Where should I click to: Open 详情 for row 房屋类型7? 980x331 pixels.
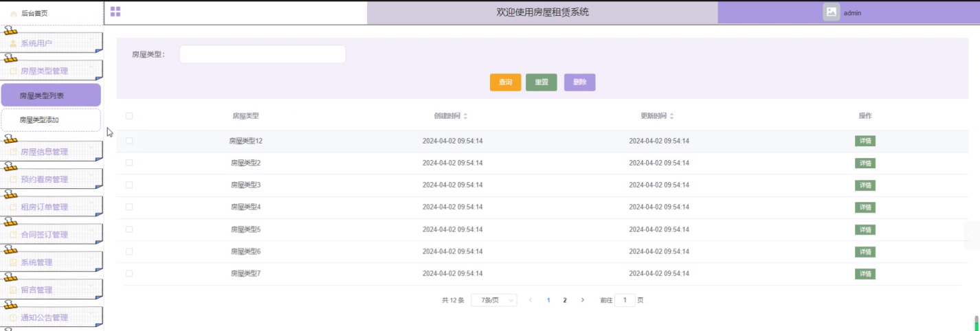click(865, 274)
